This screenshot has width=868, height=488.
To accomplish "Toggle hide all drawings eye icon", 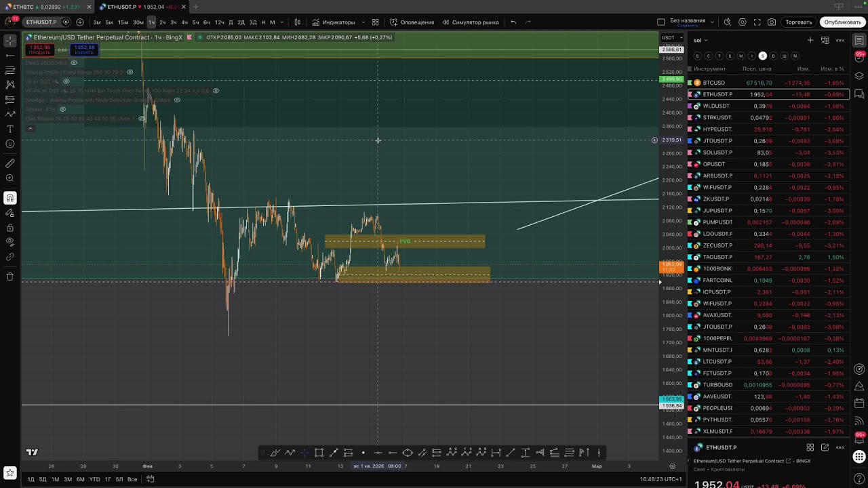I will (10, 242).
